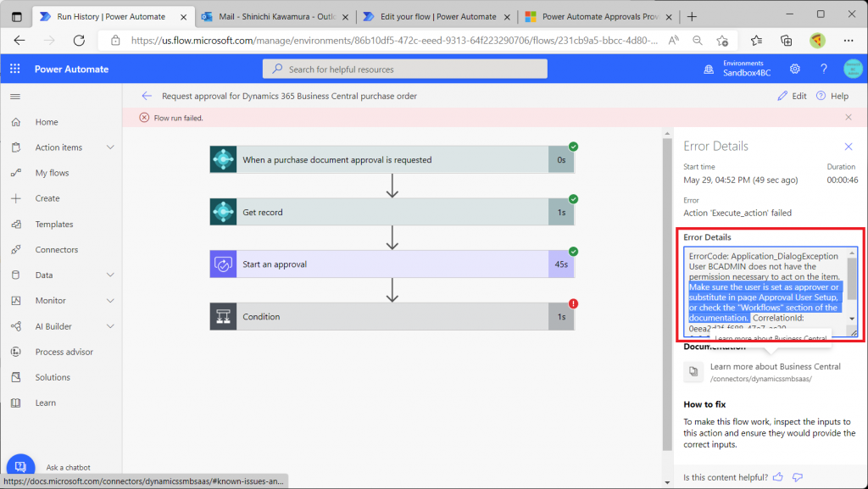The width and height of the screenshot is (868, 489).
Task: Expand the Action items menu chevron
Action: click(x=110, y=147)
